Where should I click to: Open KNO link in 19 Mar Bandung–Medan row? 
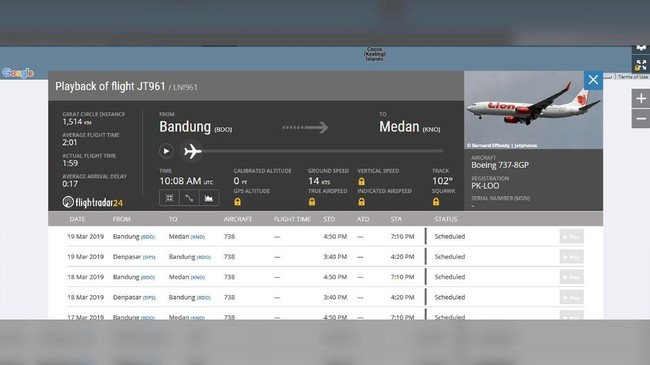198,237
